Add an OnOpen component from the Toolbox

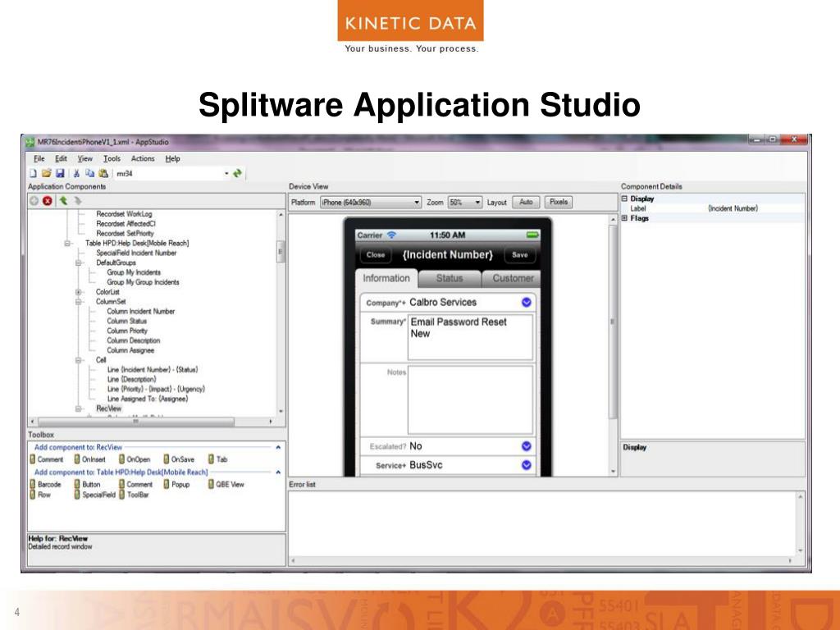(x=135, y=459)
